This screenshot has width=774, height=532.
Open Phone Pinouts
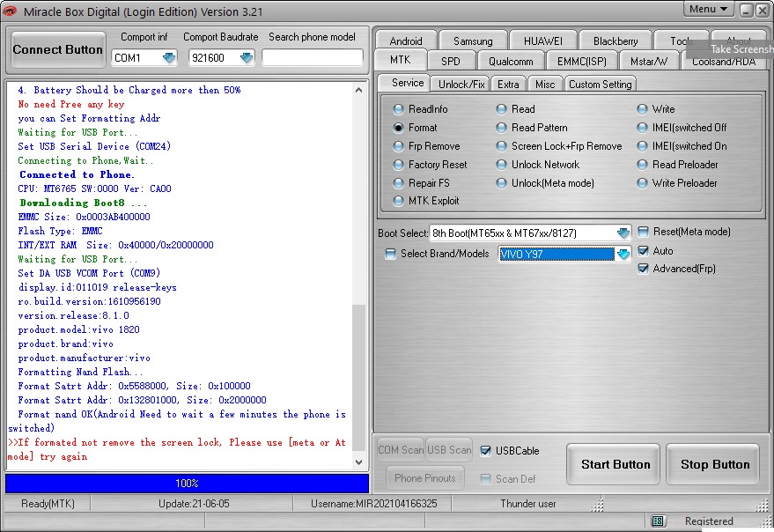(x=425, y=478)
